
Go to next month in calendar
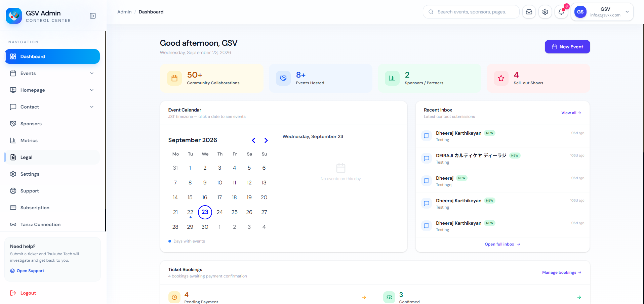[266, 140]
